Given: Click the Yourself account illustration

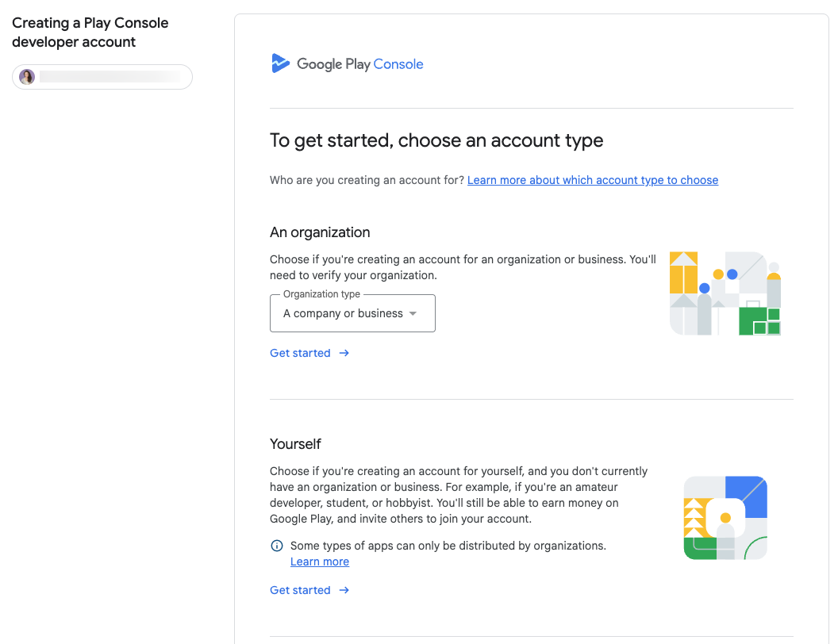Looking at the screenshot, I should (725, 517).
